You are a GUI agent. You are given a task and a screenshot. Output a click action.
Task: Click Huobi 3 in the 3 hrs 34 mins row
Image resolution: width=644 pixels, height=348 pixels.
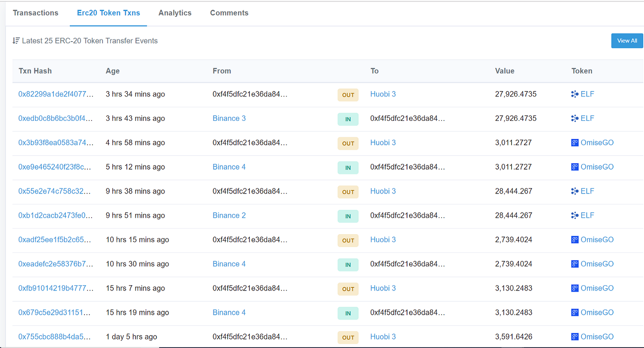[x=383, y=94]
